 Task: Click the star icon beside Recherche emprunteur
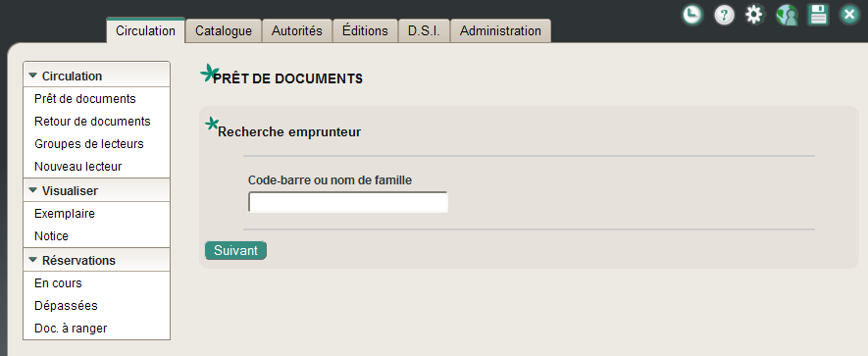coord(212,124)
